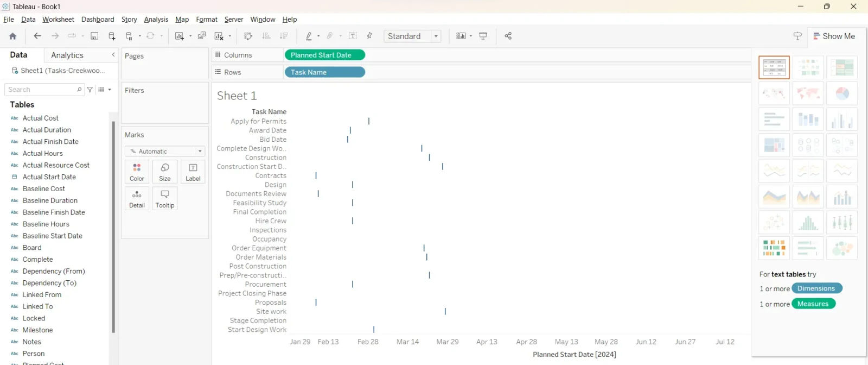Sort ascending toolbar icon
Image resolution: width=868 pixels, height=365 pixels.
(266, 36)
